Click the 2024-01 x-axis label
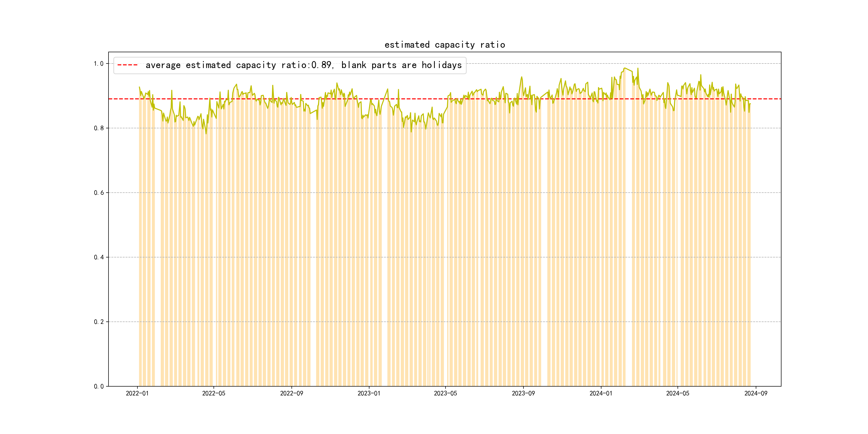This screenshot has width=868, height=434. [601, 394]
